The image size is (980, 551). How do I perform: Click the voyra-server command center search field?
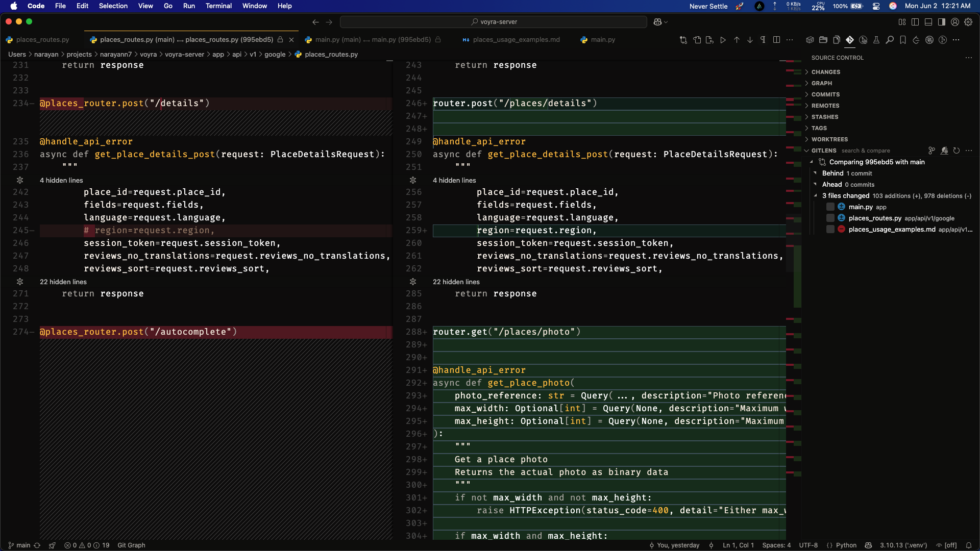[x=494, y=22]
